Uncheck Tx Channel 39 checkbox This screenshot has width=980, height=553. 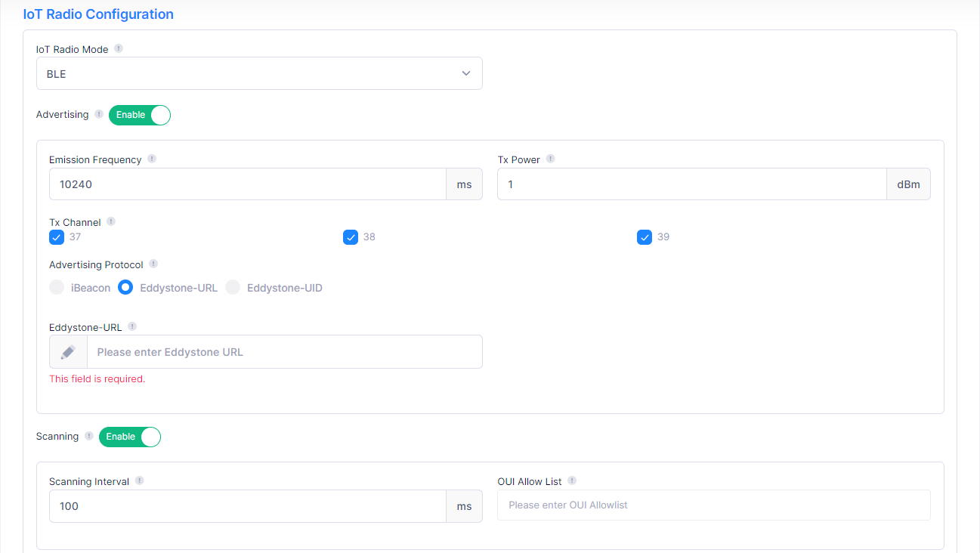[x=645, y=237]
